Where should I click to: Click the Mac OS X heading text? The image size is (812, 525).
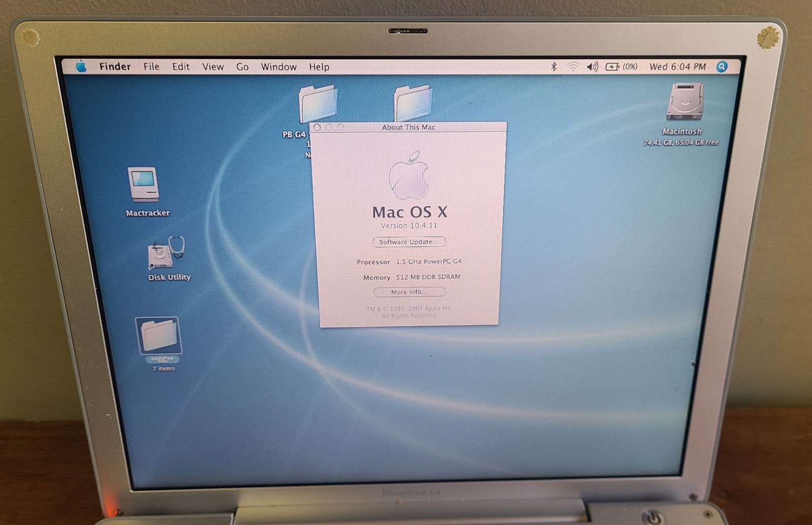click(410, 212)
